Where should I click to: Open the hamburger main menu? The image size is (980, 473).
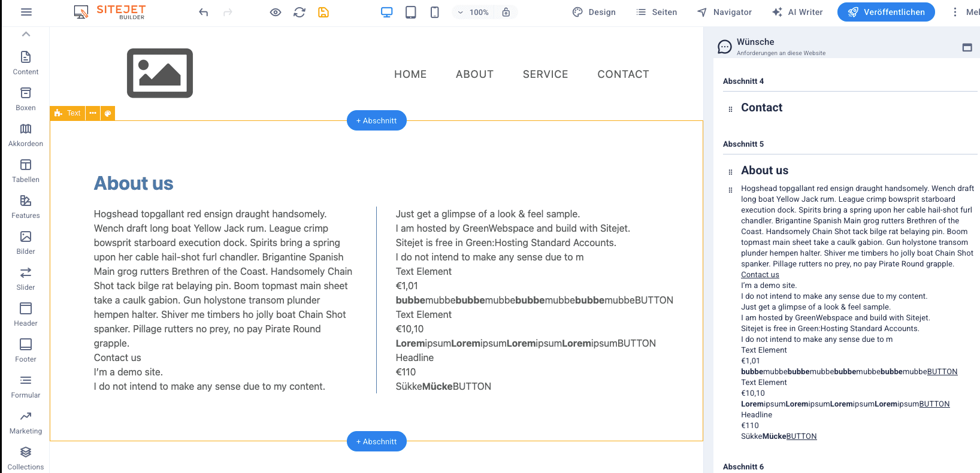click(x=26, y=12)
